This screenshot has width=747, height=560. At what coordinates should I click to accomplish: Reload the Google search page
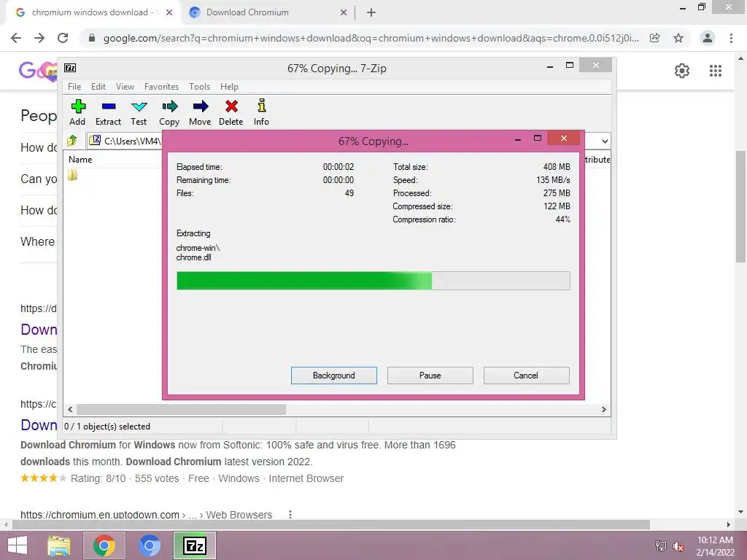coord(63,38)
